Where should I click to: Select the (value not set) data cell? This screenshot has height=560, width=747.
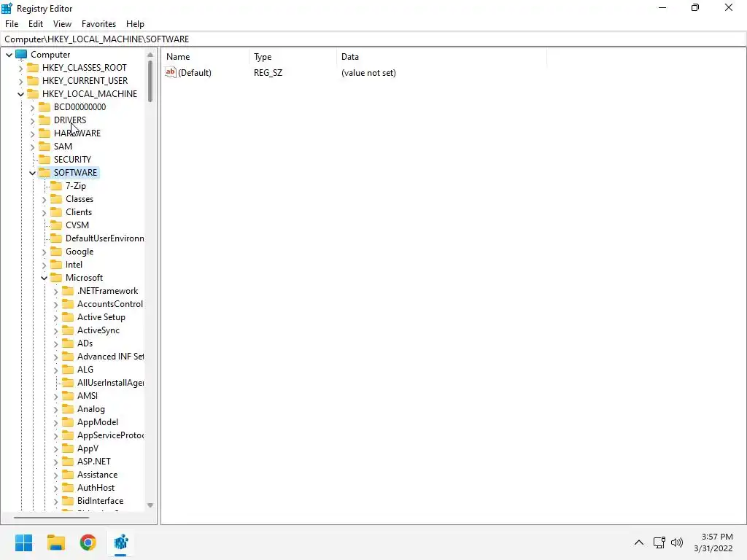coord(368,73)
